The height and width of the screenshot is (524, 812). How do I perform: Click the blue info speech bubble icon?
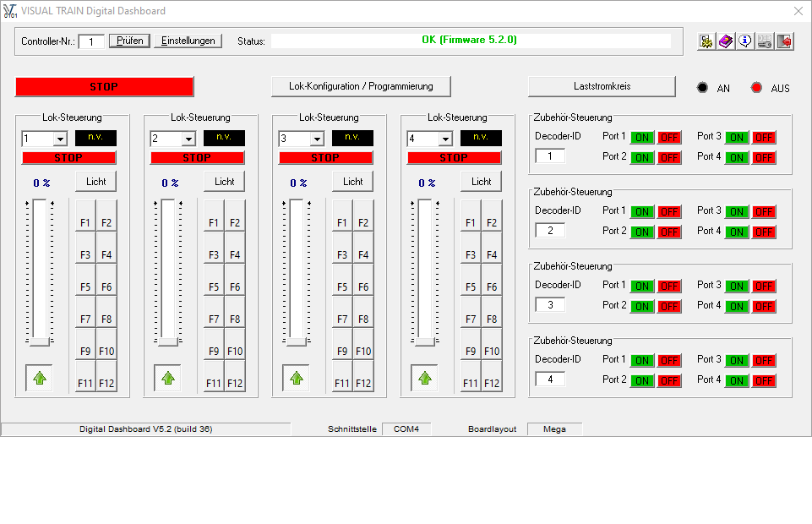(x=745, y=41)
